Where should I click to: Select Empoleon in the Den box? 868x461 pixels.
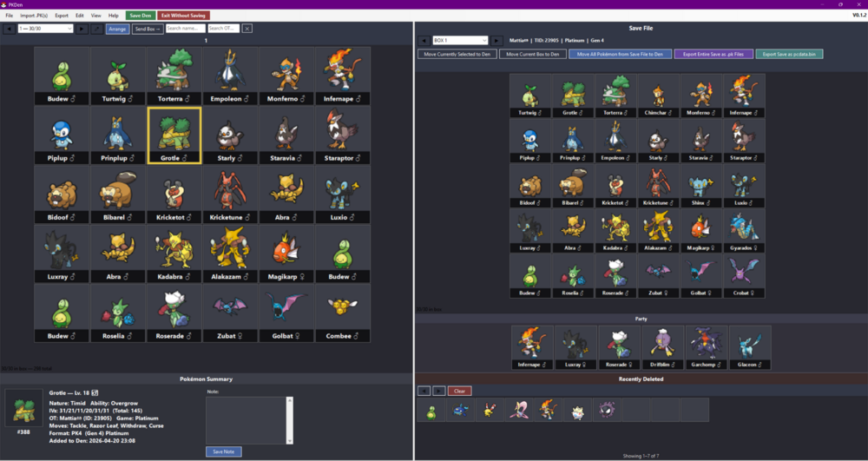(230, 76)
